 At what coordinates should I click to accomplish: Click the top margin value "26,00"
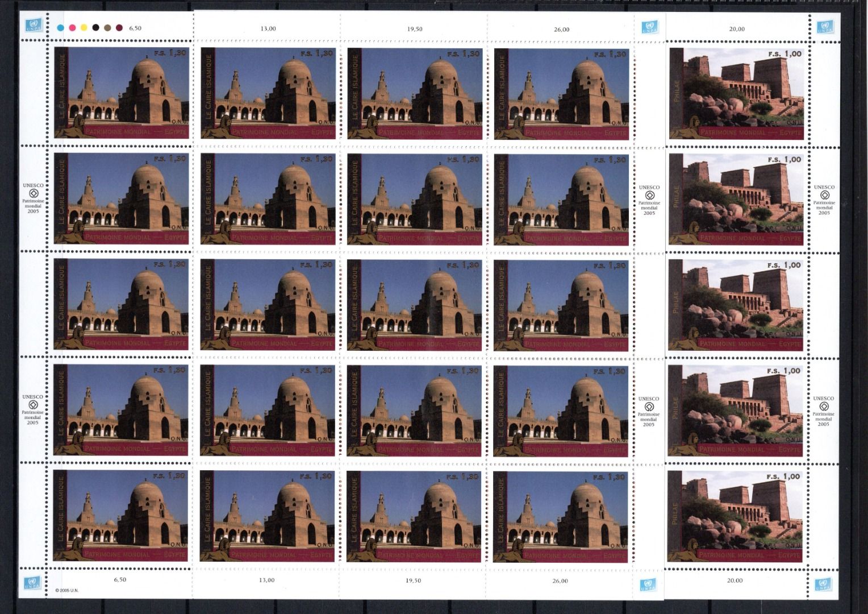point(561,30)
